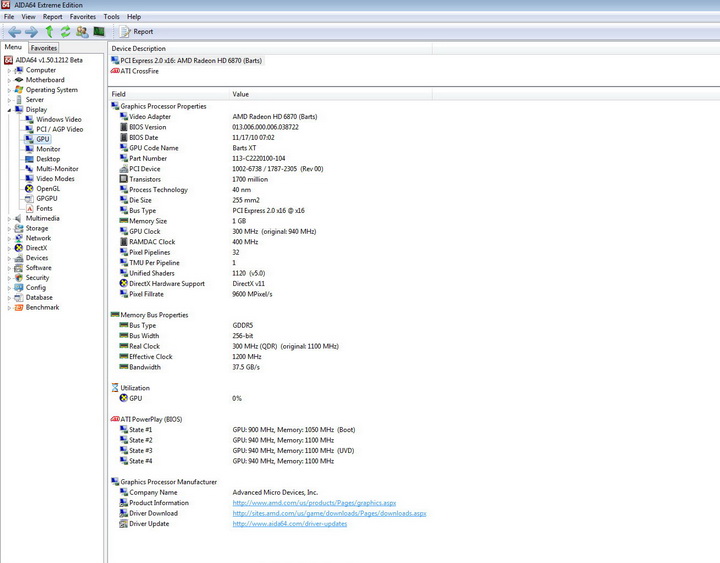Click the green monitor toolbar icon
Viewport: 720px width, 563px height.
[99, 31]
